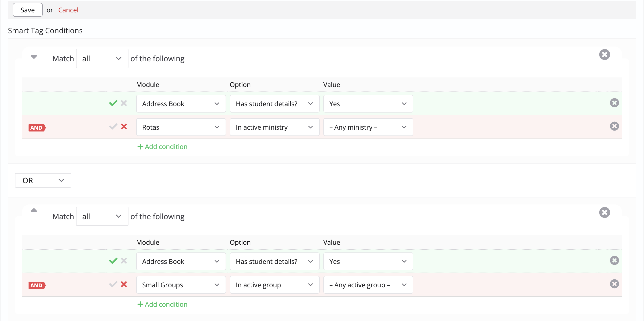The width and height of the screenshot is (644, 321).
Task: Save the smart tag conditions
Action: pyautogui.click(x=28, y=10)
